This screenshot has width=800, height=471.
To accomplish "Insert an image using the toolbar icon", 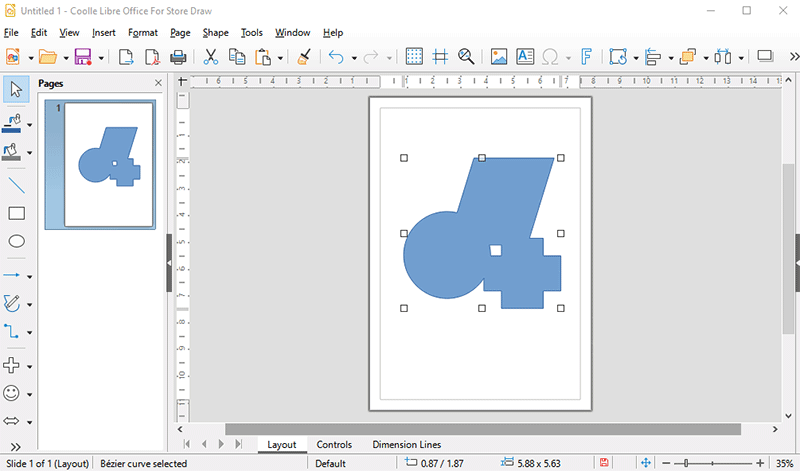I will click(x=499, y=57).
